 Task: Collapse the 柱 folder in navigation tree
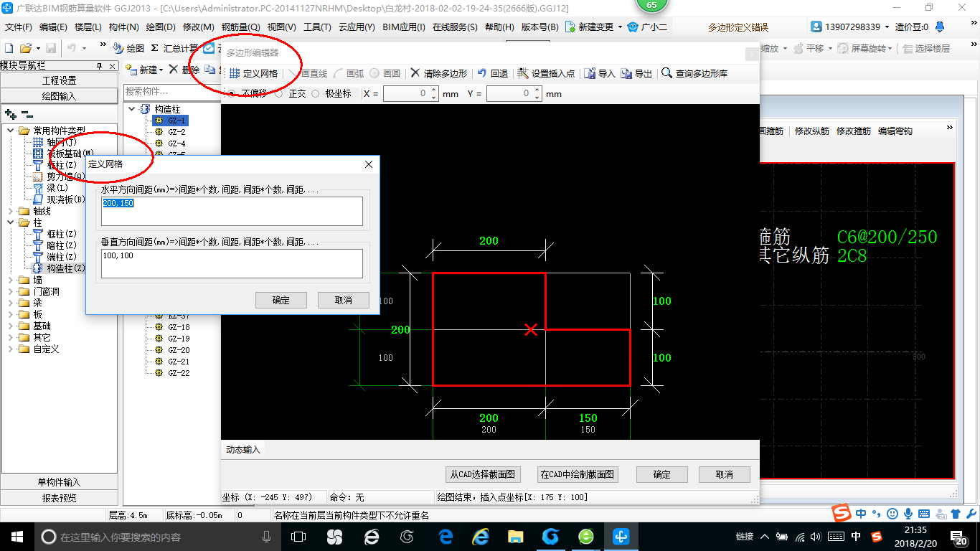pyautogui.click(x=11, y=222)
